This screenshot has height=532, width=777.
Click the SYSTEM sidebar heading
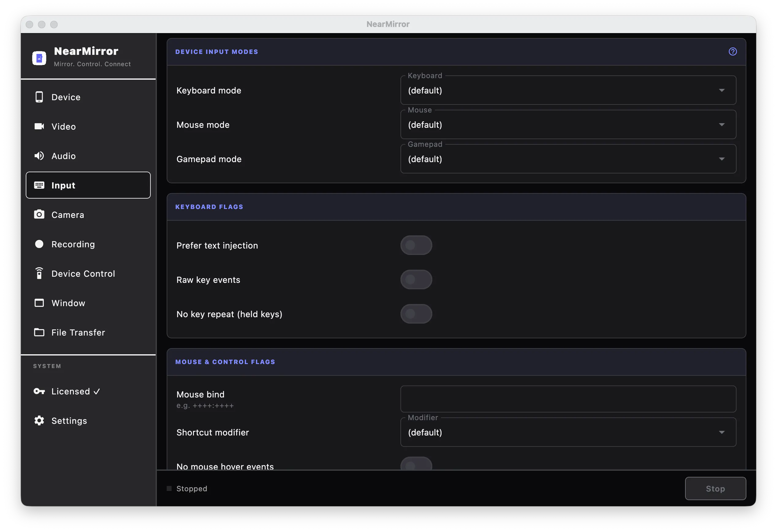tap(47, 366)
